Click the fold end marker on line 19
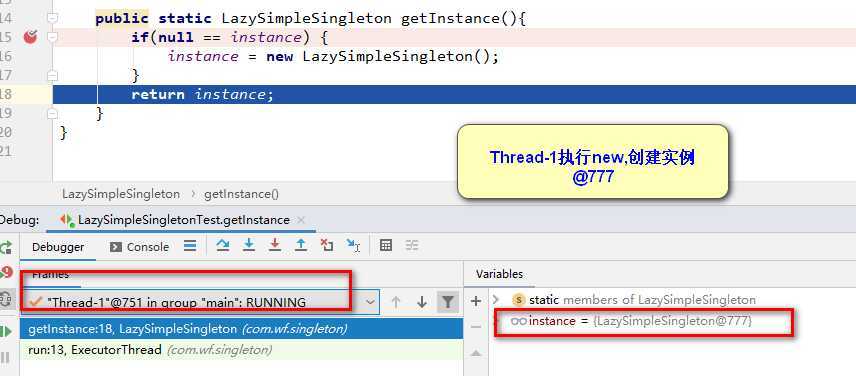This screenshot has height=376, width=856. (52, 113)
